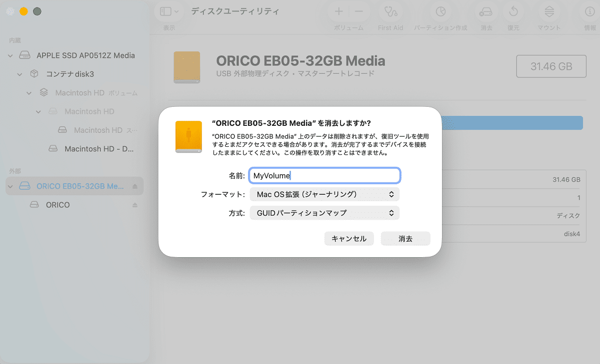This screenshot has width=600, height=364.
Task: Click the remove volume minus icon
Action: (358, 11)
